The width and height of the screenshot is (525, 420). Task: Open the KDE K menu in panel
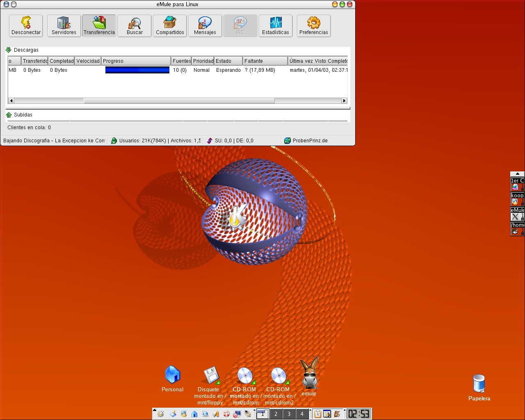click(161, 414)
